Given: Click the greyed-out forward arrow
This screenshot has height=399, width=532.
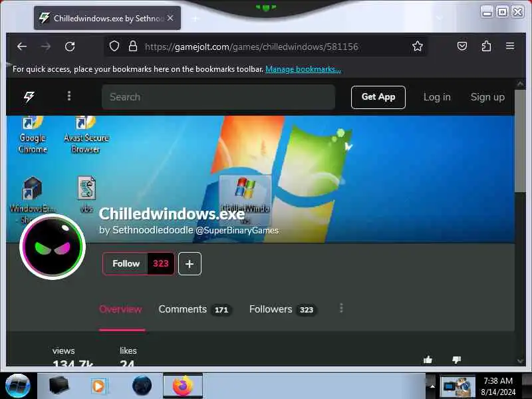Looking at the screenshot, I should pyautogui.click(x=46, y=47).
